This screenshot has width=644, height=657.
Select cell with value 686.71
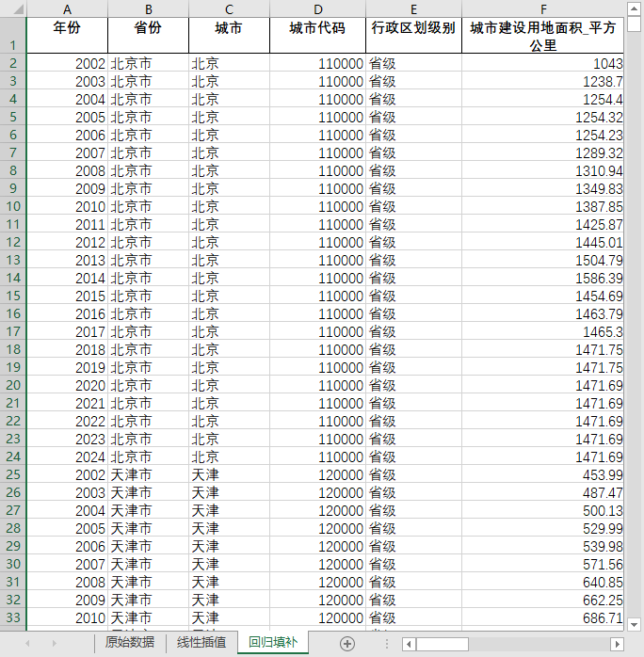(x=542, y=617)
